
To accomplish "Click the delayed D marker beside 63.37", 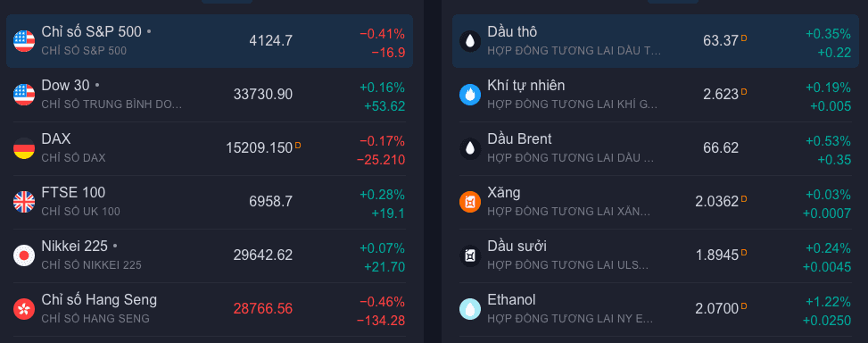I will pyautogui.click(x=744, y=38).
